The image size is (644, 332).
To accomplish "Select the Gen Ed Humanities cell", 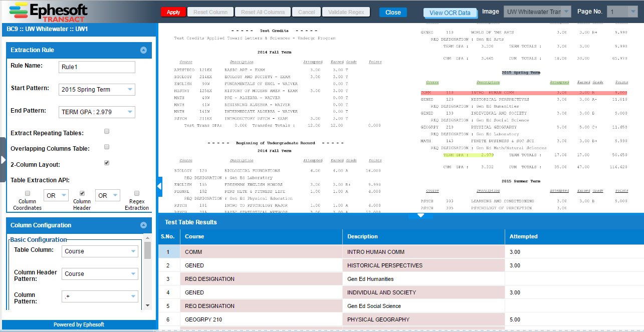I will 423,279.
